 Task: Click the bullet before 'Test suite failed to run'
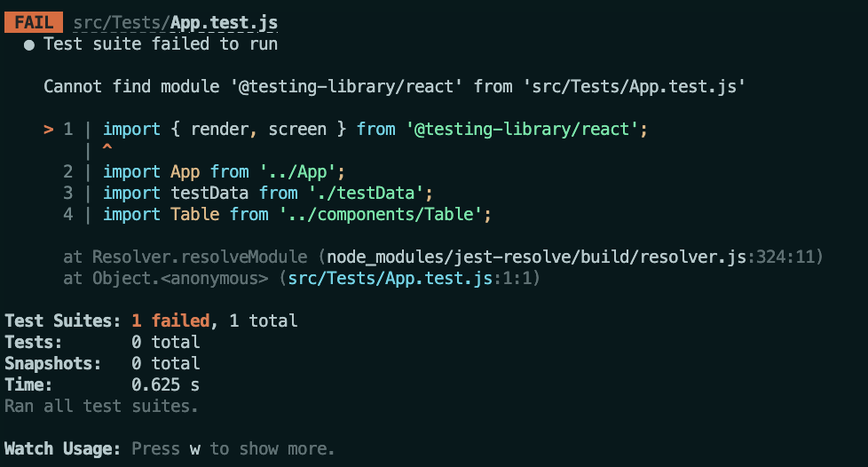[29, 44]
